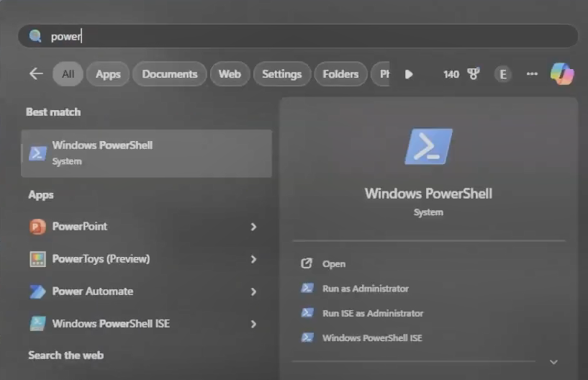Switch to the Apps filter tab
Image resolution: width=588 pixels, height=380 pixels.
pos(108,74)
